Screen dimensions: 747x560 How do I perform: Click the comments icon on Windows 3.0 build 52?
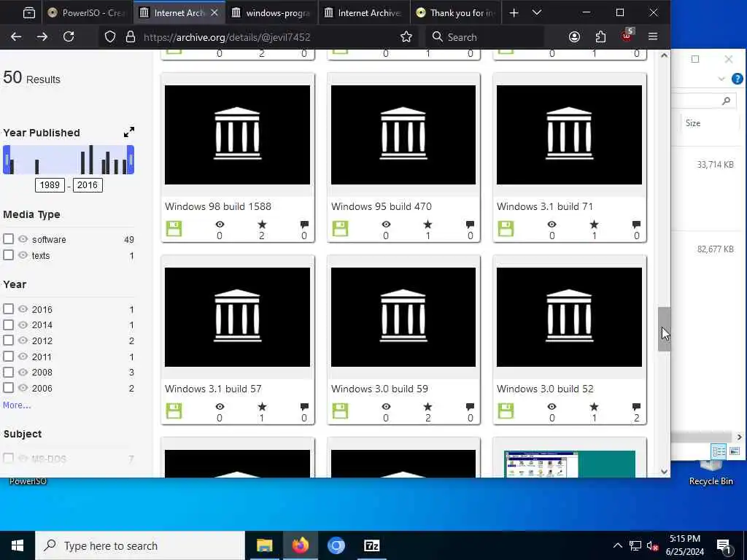636,406
